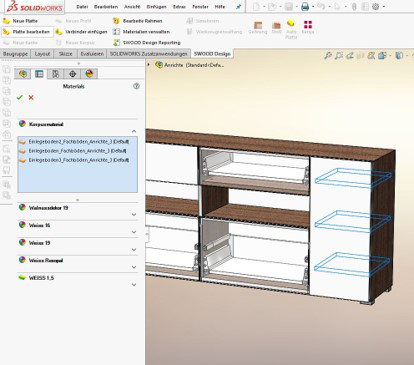Viewport: 414px width, 365px height.
Task: Open the ConfigurationManager tab icon
Action: [55, 74]
